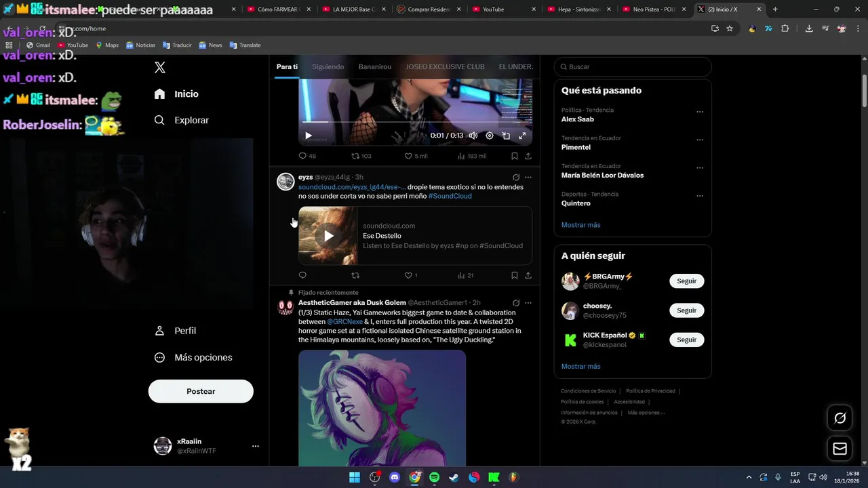The image size is (868, 488).
Task: Share the video post
Action: 528,156
